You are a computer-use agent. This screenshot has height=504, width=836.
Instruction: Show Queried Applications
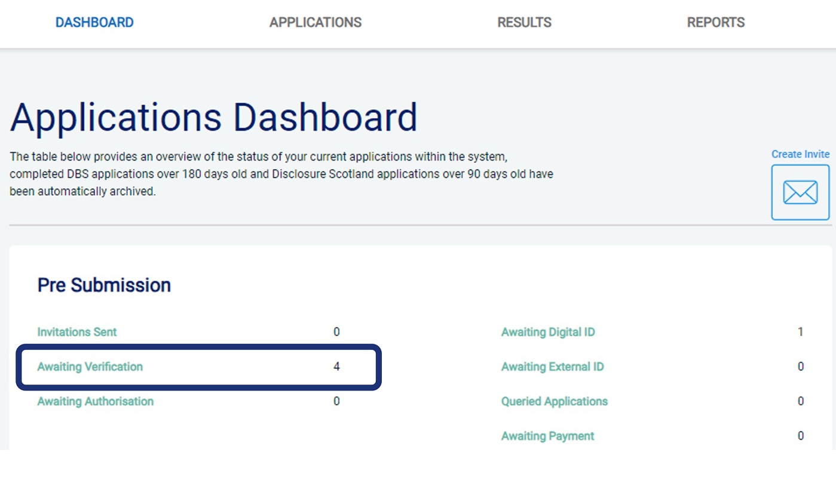coord(554,401)
